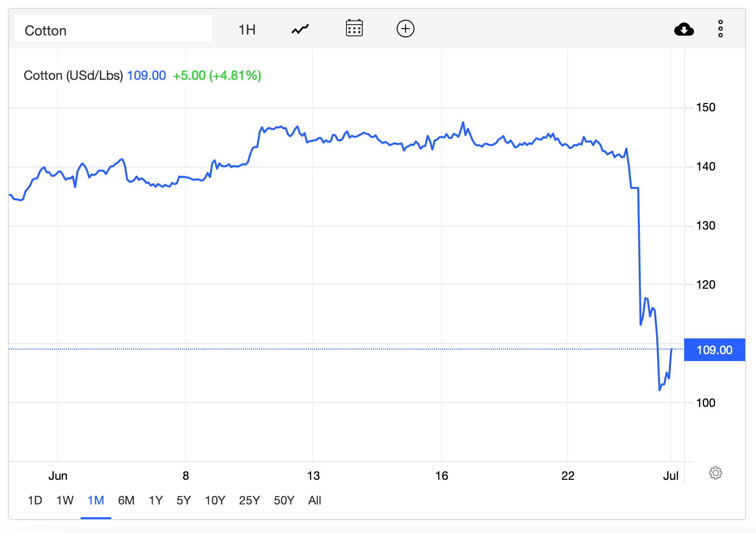Click the Cotton (USd/Lbs) legend label
756x533 pixels.
(x=73, y=75)
